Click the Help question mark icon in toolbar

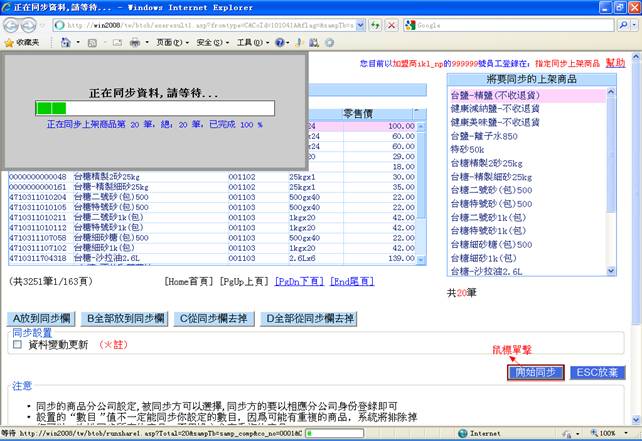[280, 43]
